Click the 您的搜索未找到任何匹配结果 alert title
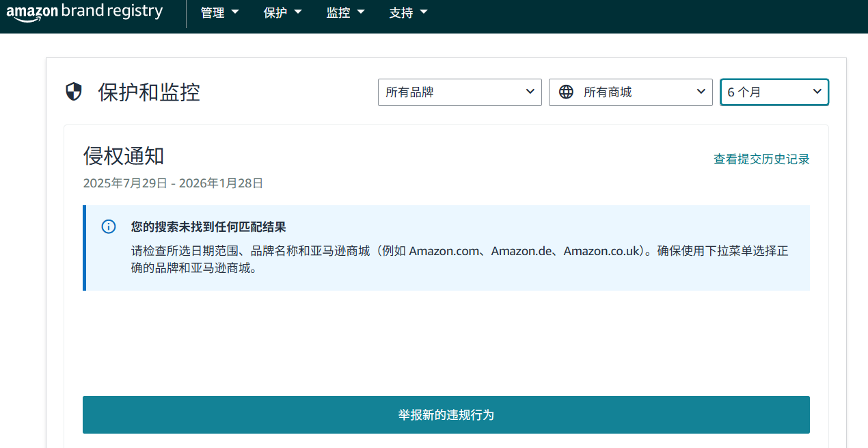This screenshot has width=868, height=448. tap(208, 227)
